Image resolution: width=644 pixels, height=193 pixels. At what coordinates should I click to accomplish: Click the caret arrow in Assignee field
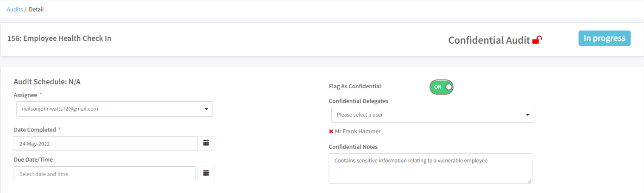pyautogui.click(x=206, y=109)
